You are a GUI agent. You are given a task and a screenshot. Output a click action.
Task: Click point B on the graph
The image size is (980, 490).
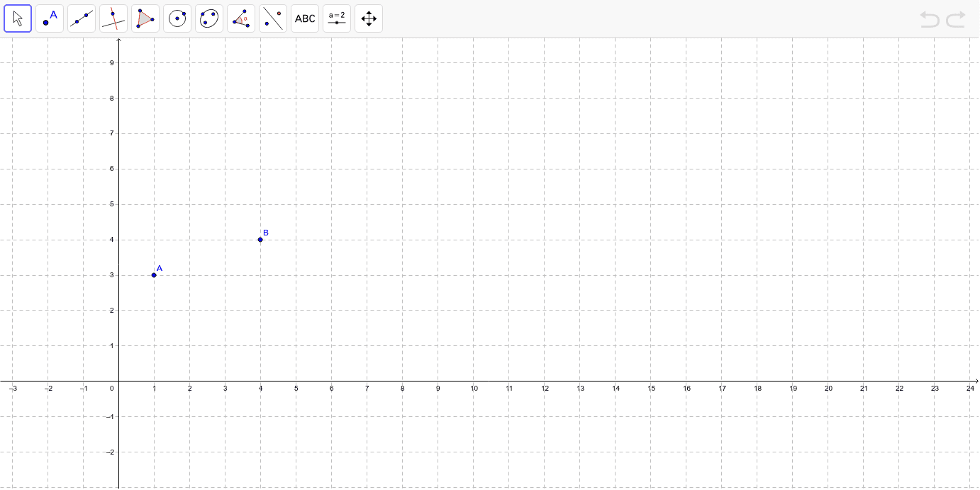tap(260, 240)
